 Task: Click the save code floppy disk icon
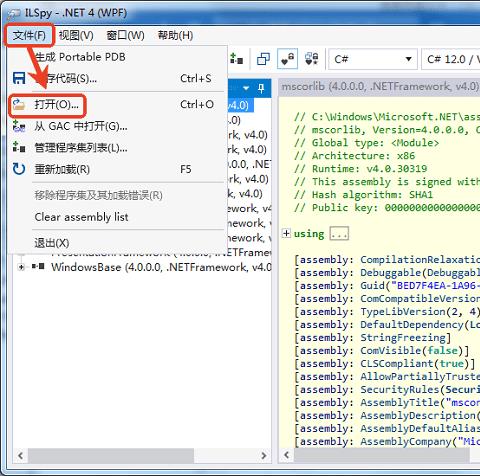19,78
